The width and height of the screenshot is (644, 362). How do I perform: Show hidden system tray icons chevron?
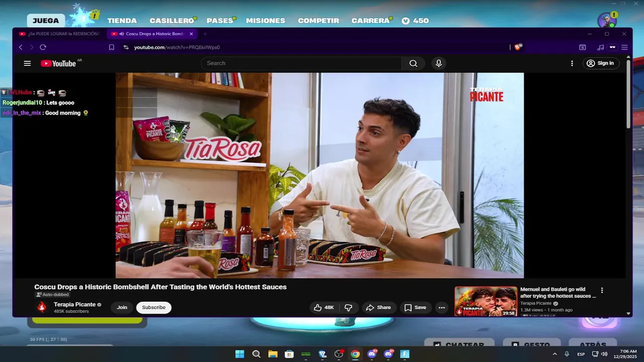coord(554,354)
